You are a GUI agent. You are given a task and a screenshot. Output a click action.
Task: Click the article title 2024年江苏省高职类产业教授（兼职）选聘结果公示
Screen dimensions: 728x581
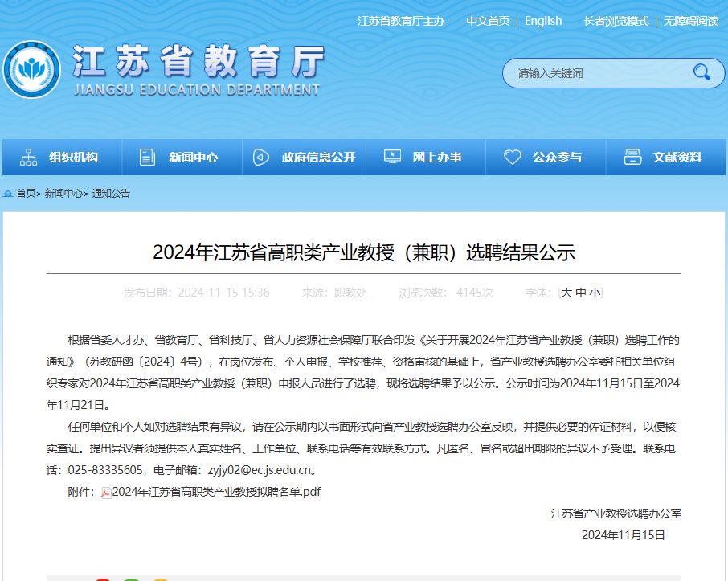pyautogui.click(x=364, y=252)
